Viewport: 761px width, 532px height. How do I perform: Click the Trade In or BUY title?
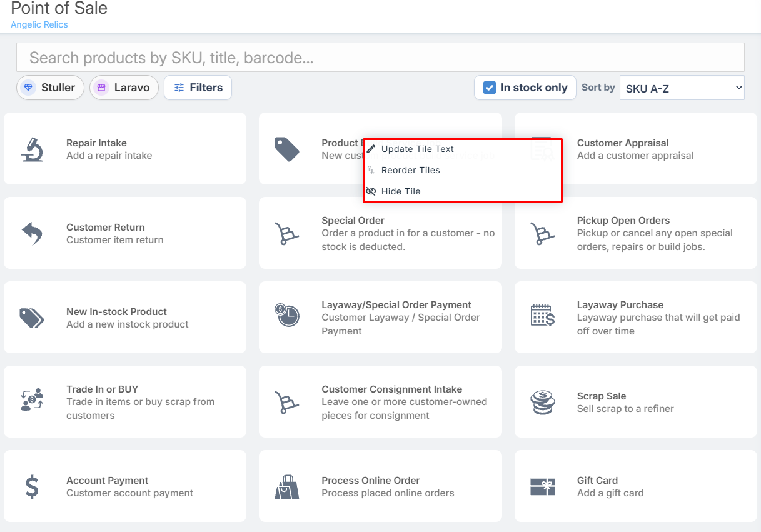click(x=102, y=389)
